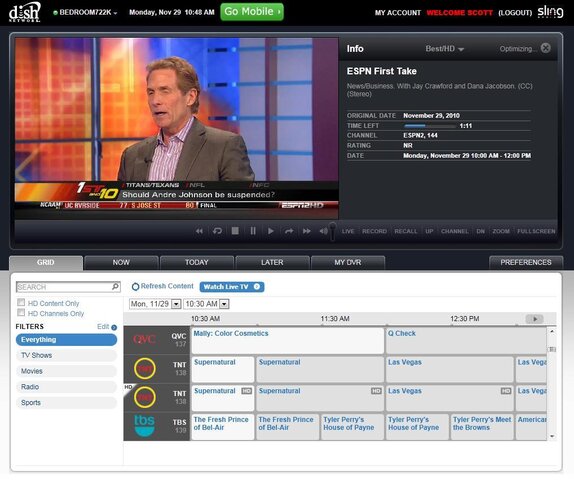Click Refresh Content radio icon
Viewport: 574px width, 480px height.
135,287
